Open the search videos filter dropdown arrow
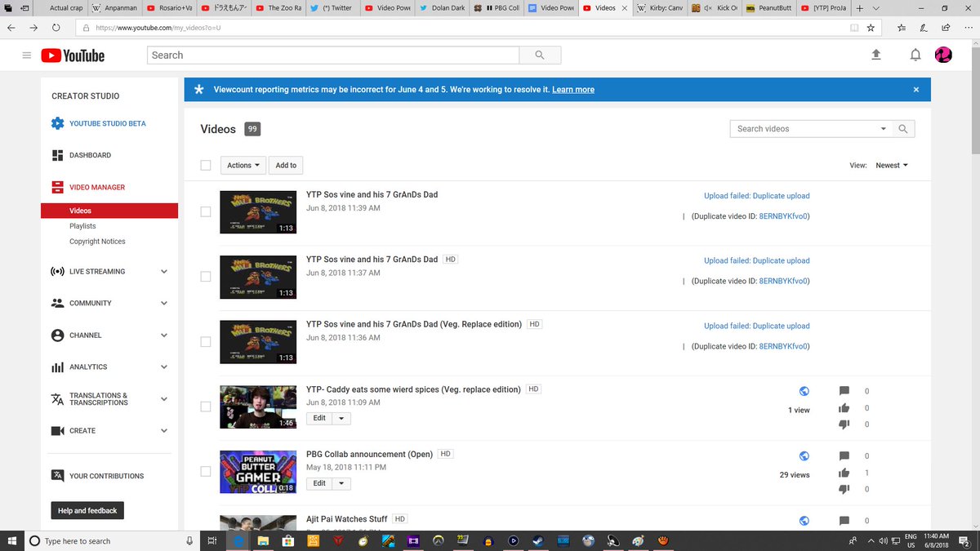980x551 pixels. [x=883, y=129]
